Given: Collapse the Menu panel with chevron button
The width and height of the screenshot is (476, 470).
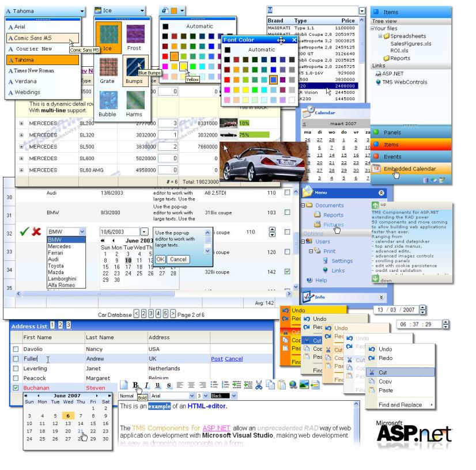Looking at the screenshot, I should [381, 193].
